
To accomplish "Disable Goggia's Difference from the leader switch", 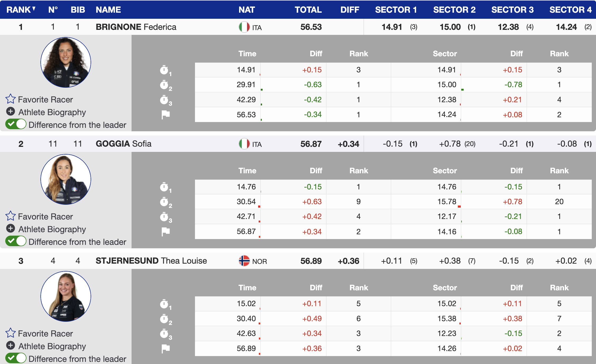I will (16, 241).
